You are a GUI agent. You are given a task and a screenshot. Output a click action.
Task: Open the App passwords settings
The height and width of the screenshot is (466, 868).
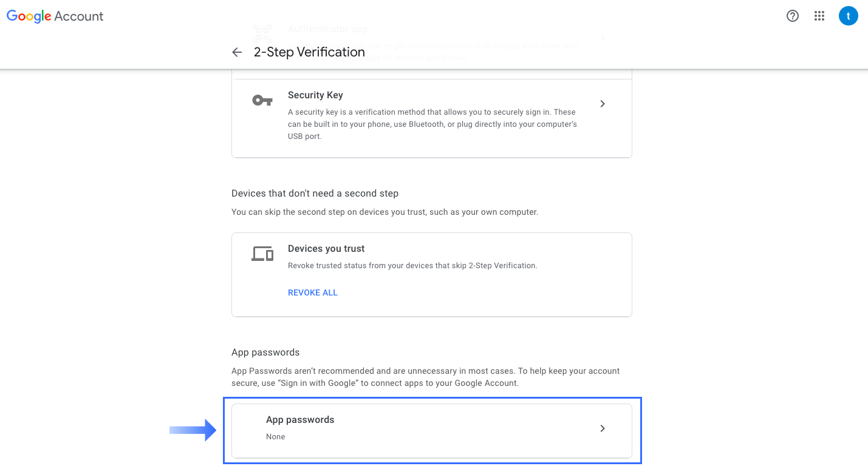431,428
